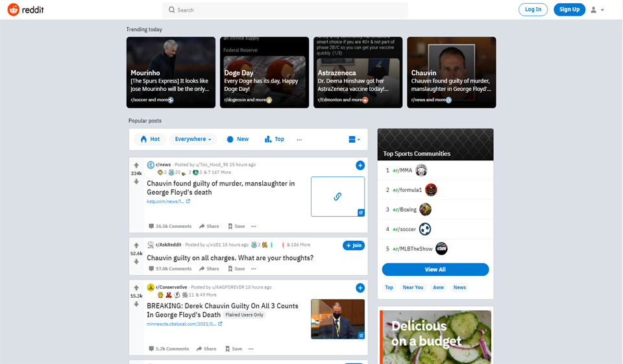The height and width of the screenshot is (364, 623).
Task: Open 5.2k comments on Conservative post
Action: [x=169, y=348]
